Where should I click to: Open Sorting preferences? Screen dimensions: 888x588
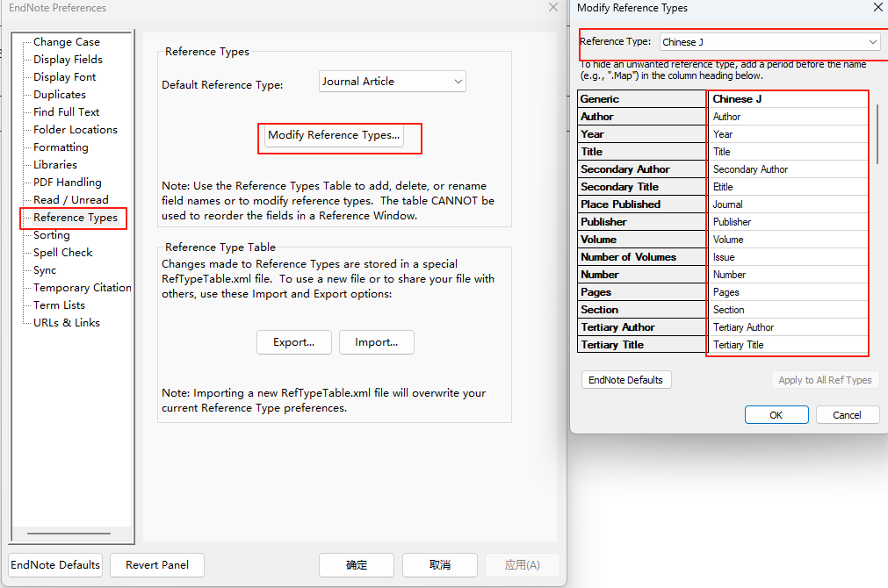point(52,235)
